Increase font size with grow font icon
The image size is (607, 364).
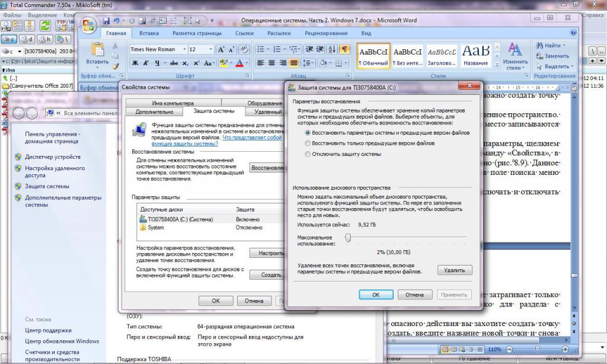221,49
